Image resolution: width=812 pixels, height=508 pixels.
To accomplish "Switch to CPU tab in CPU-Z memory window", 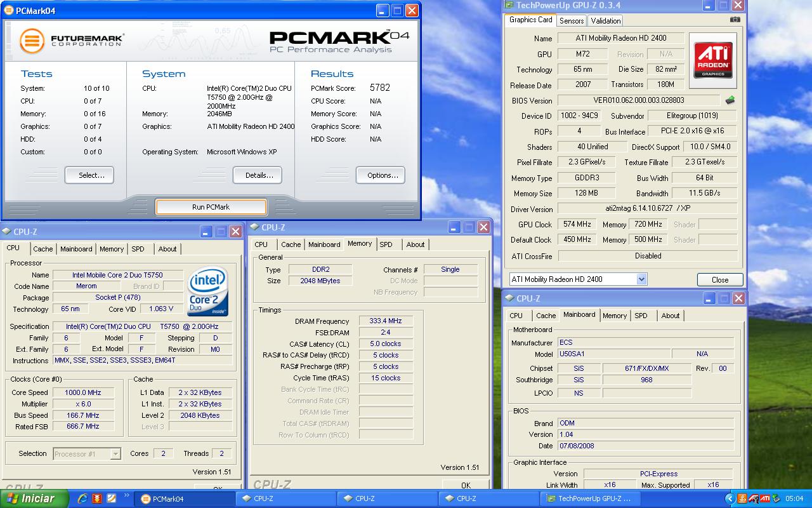I will click(x=261, y=244).
